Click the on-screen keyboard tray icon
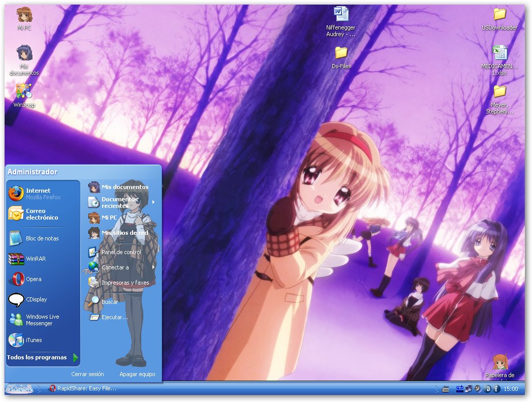This screenshot has width=532, height=402. coord(446,389)
